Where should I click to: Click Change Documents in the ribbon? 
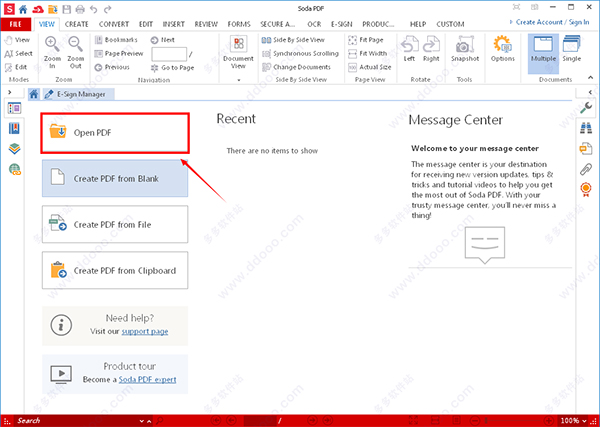coord(296,67)
